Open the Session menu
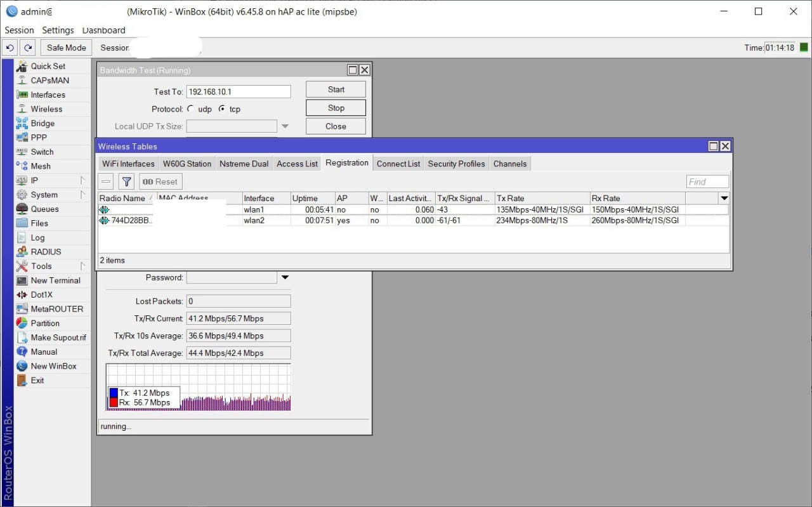The image size is (812, 507). (x=19, y=30)
